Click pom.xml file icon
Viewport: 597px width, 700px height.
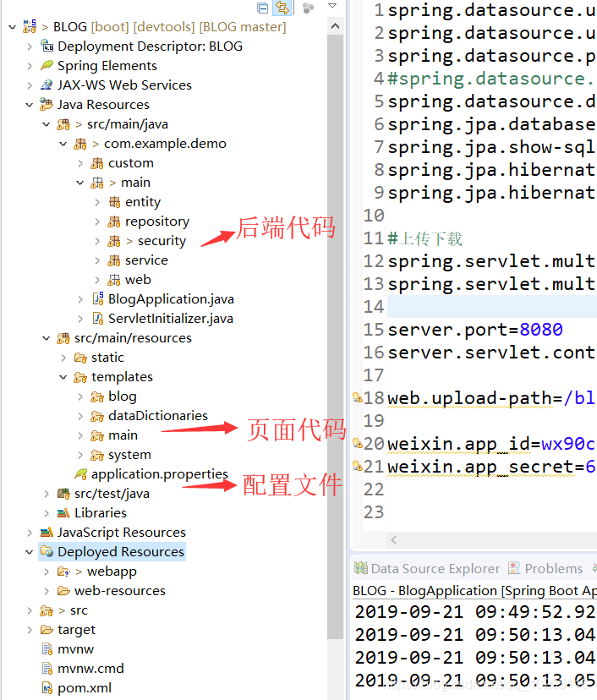coord(47,688)
